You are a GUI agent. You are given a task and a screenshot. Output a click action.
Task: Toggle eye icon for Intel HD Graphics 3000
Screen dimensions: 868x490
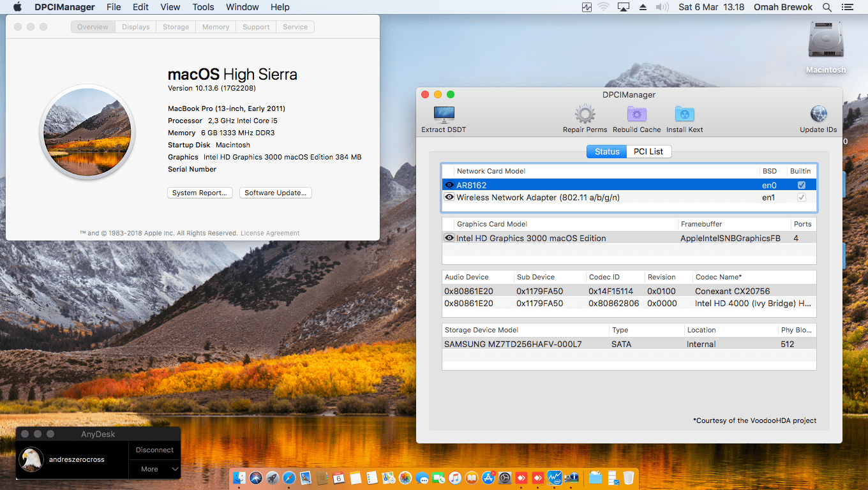pyautogui.click(x=449, y=238)
